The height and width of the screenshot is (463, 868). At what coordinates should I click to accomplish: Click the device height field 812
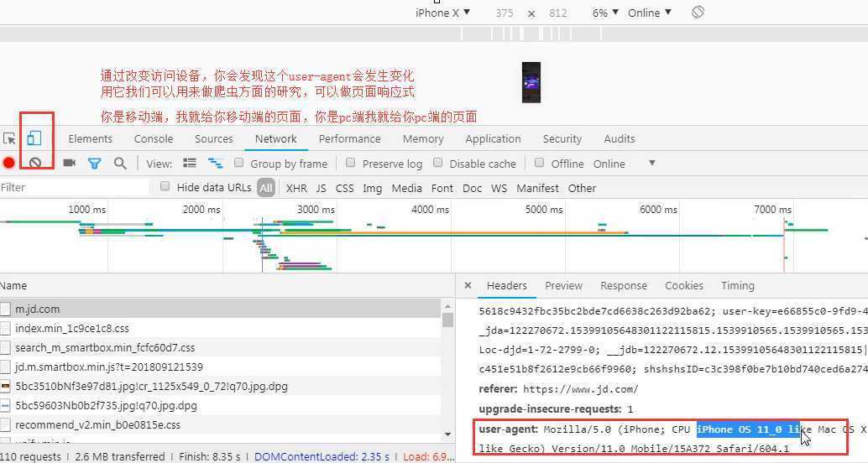coord(557,13)
